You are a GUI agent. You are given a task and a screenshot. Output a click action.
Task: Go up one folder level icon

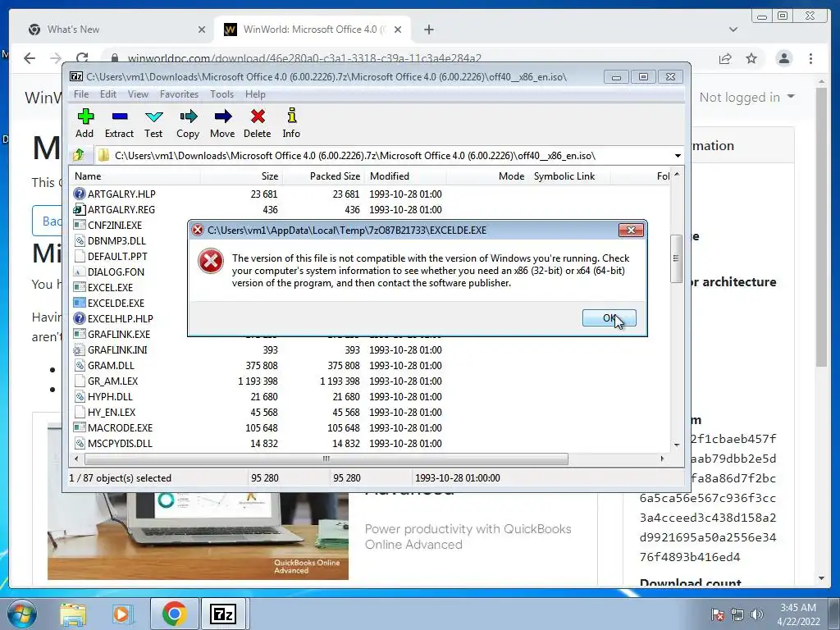point(80,155)
